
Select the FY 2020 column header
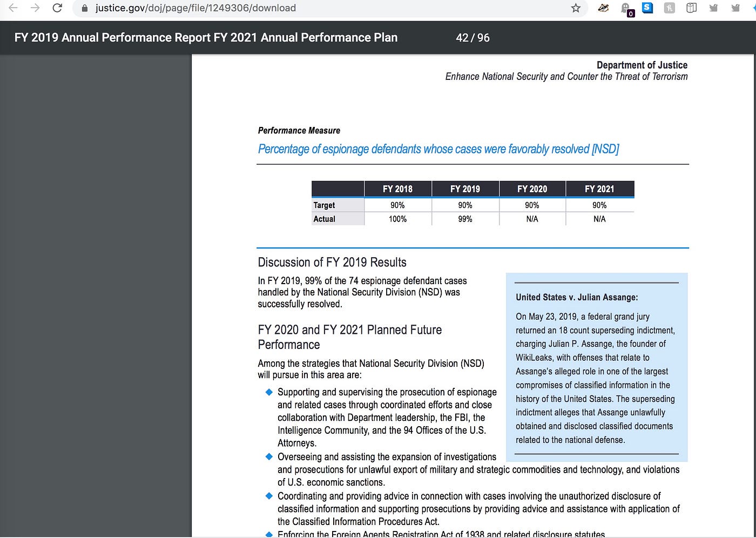tap(532, 189)
